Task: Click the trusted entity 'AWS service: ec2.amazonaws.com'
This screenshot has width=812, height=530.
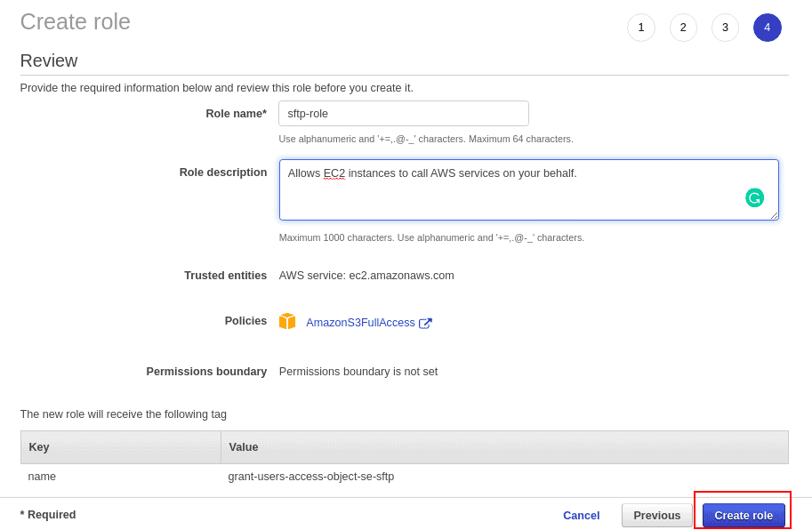Action: pos(366,276)
